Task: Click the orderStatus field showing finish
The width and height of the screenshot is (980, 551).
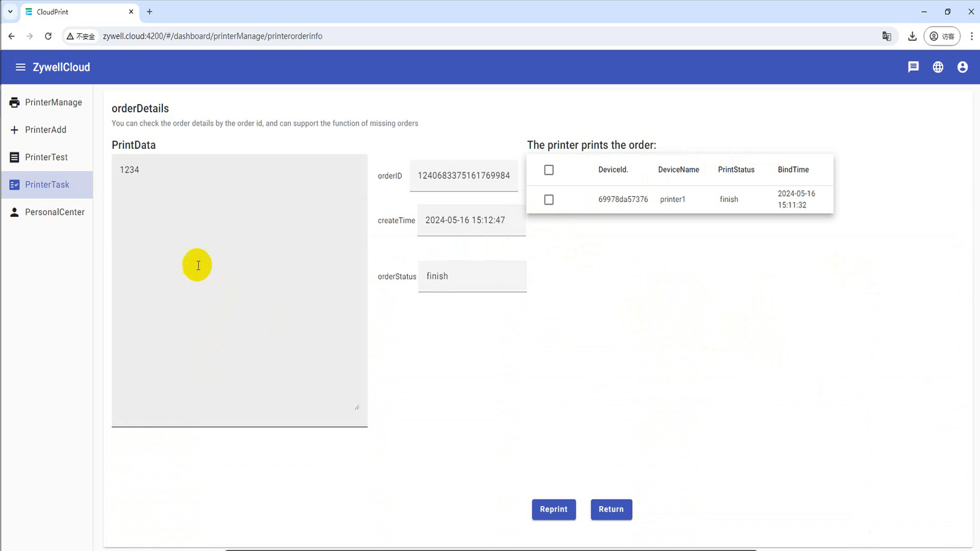Action: [472, 277]
